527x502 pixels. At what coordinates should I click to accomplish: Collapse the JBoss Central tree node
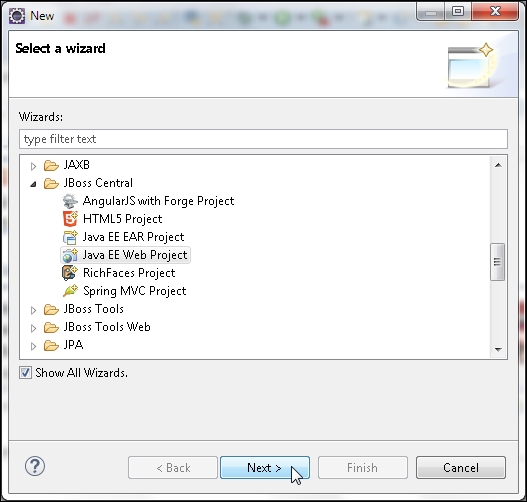pyautogui.click(x=33, y=184)
